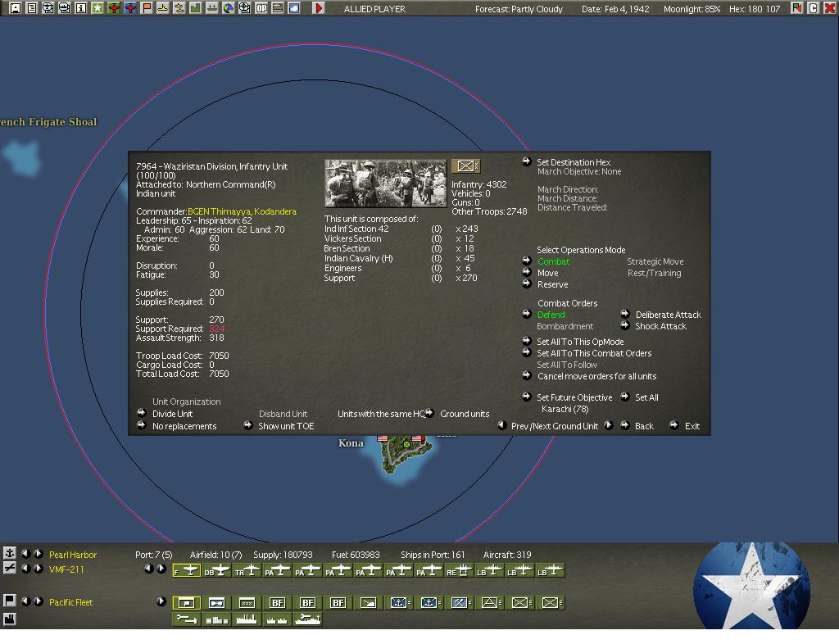Viewport: 839px width, 644px height.
Task: Click the red arrow end turn icon
Action: tap(319, 8)
